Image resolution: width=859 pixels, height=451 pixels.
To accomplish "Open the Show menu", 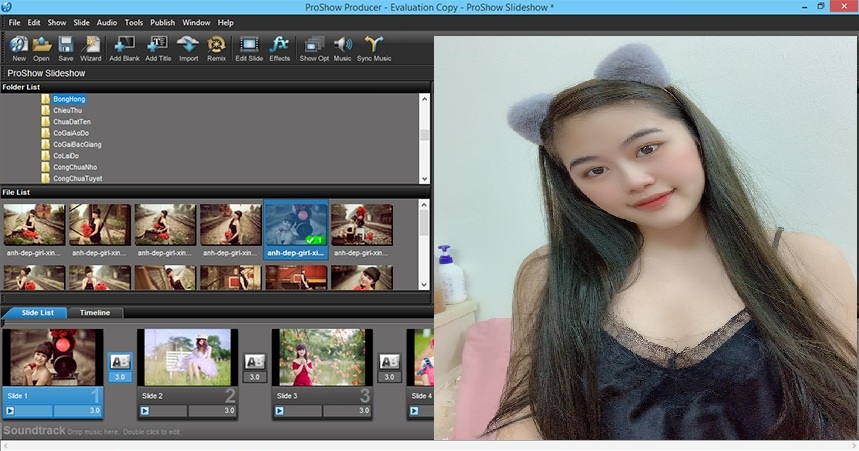I will [x=57, y=22].
